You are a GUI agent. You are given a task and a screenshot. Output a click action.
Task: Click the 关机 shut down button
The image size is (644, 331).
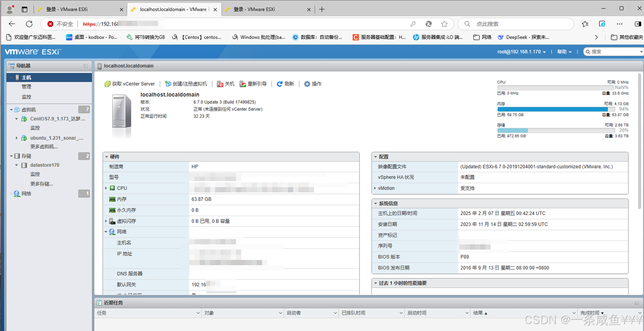226,84
